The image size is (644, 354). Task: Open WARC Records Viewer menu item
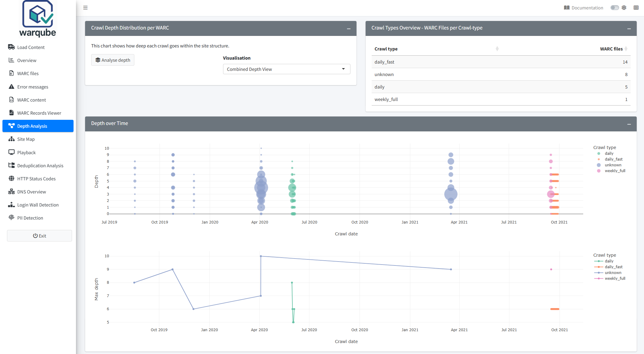click(x=38, y=113)
